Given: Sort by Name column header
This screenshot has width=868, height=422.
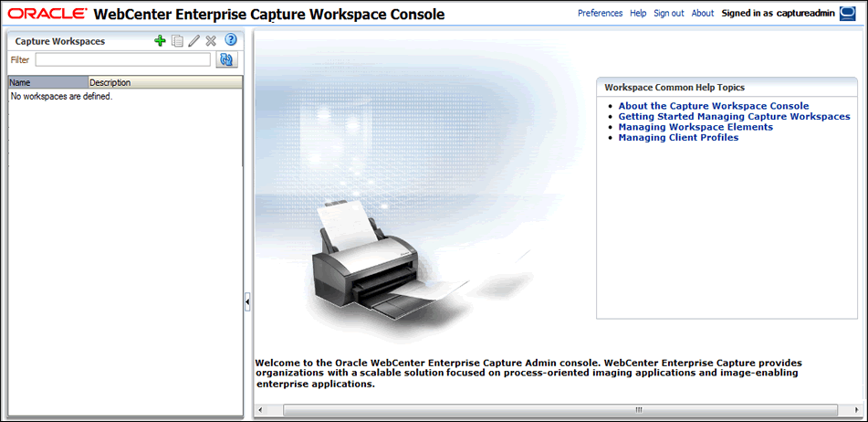Looking at the screenshot, I should (x=48, y=82).
